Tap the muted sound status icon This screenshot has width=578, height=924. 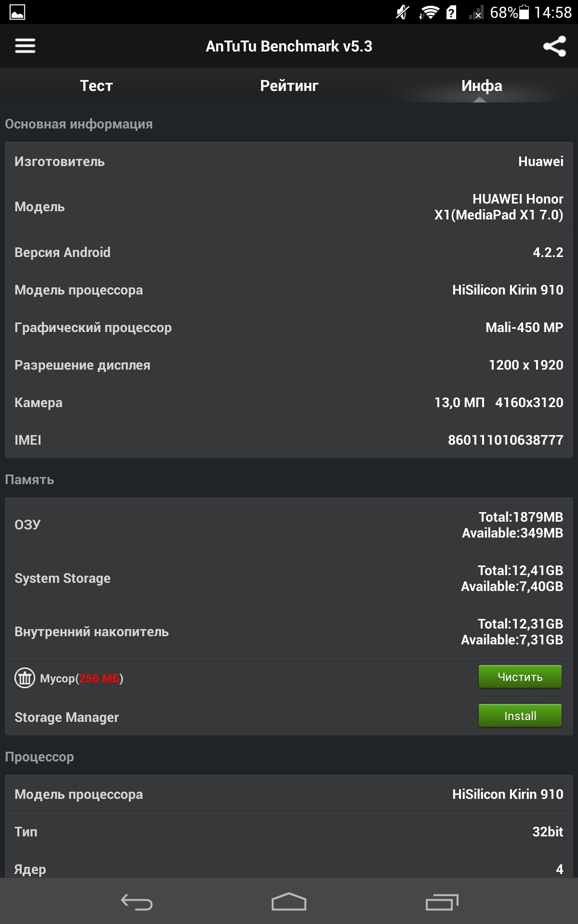click(402, 12)
